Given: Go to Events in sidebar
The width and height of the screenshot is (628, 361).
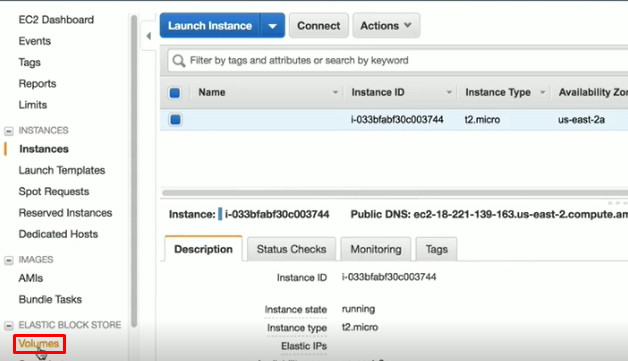Looking at the screenshot, I should 35,41.
